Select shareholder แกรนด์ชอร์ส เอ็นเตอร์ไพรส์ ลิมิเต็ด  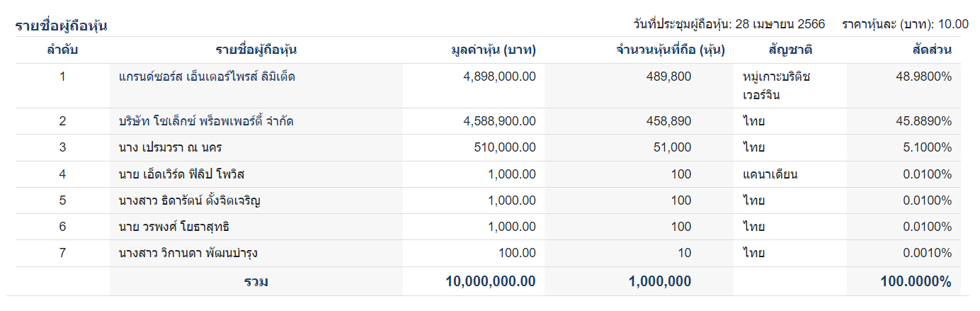point(207,77)
